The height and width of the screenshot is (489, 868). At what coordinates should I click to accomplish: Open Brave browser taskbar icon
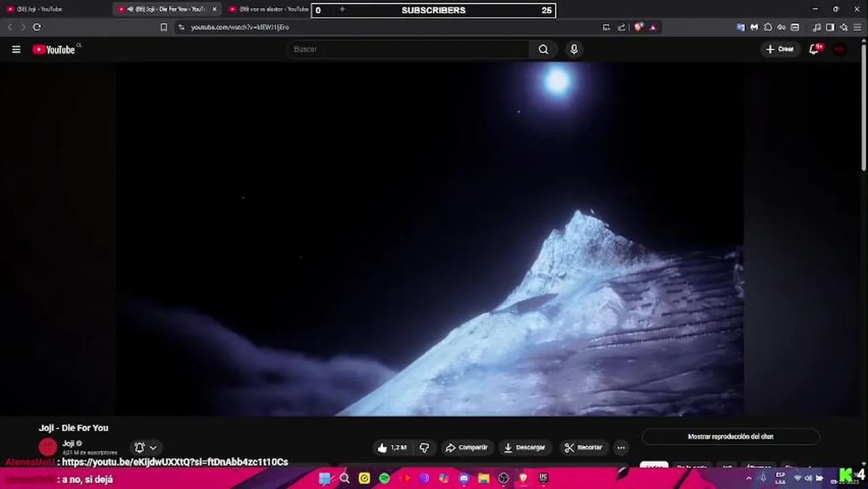point(524,478)
